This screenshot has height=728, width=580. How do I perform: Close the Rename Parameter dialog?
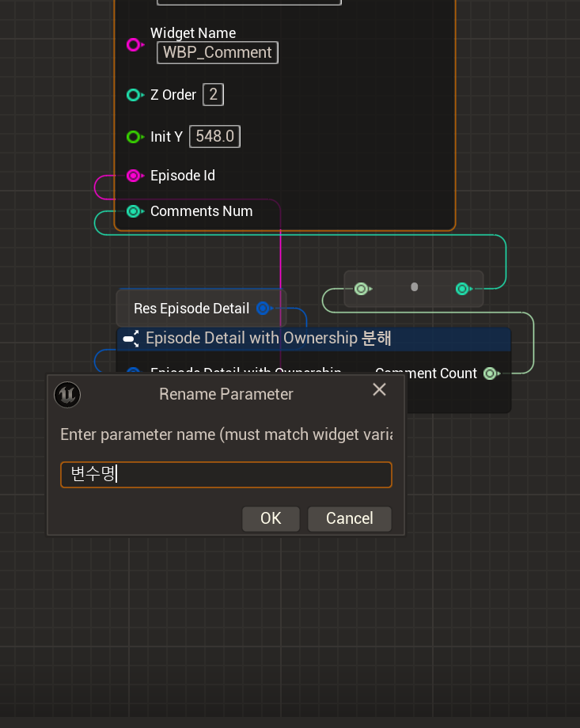[x=379, y=389]
